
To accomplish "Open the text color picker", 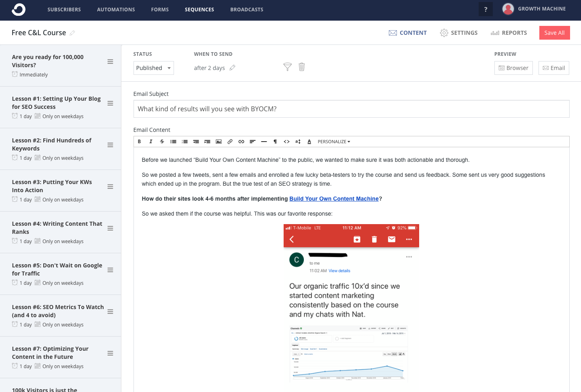I will tap(309, 142).
